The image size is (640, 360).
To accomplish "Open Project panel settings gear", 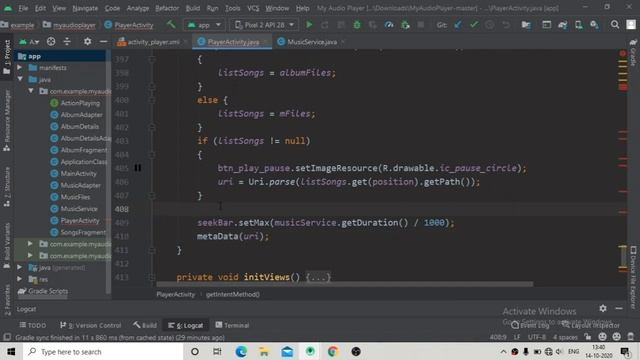I will coord(87,41).
